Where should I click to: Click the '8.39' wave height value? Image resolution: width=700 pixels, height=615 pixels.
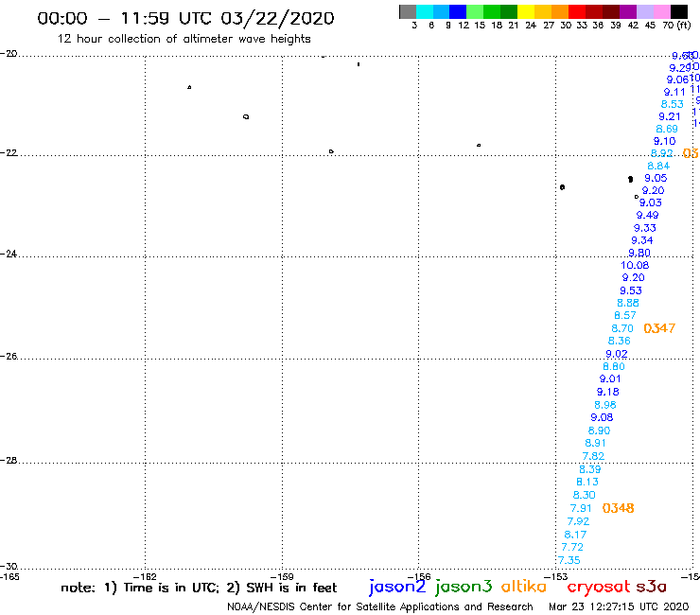589,470
